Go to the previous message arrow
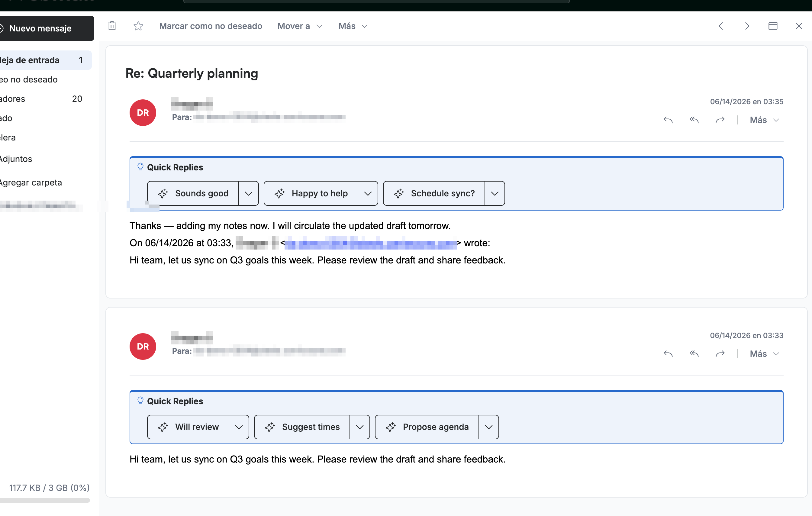This screenshot has height=516, width=812. pyautogui.click(x=720, y=26)
